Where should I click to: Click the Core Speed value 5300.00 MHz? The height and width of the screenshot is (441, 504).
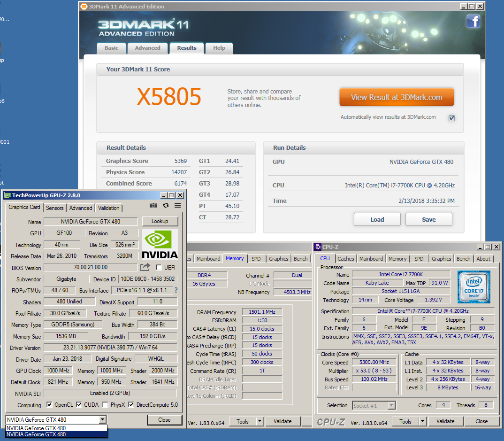(x=374, y=362)
